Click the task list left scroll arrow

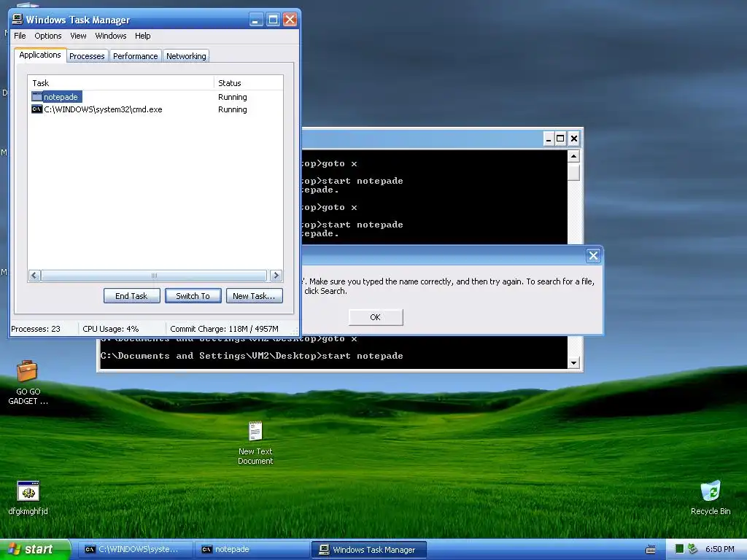tap(34, 275)
